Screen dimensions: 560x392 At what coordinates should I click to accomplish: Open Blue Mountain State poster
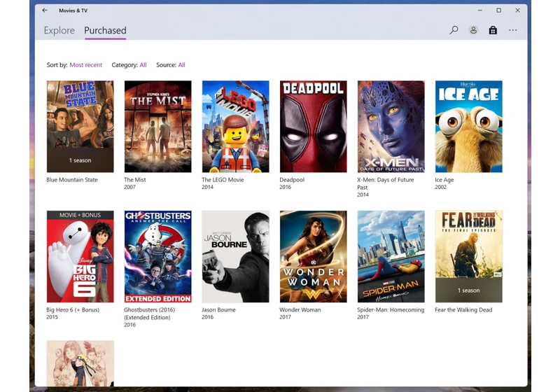tap(80, 127)
